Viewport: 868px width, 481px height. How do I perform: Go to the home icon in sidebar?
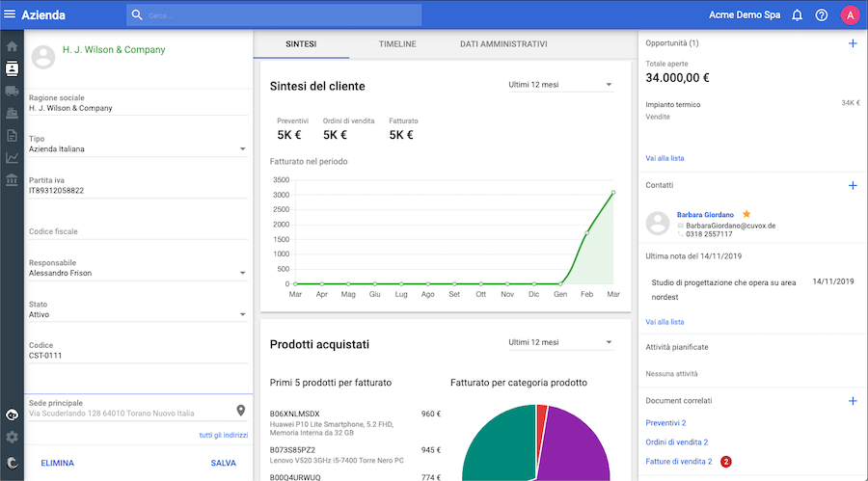point(12,46)
